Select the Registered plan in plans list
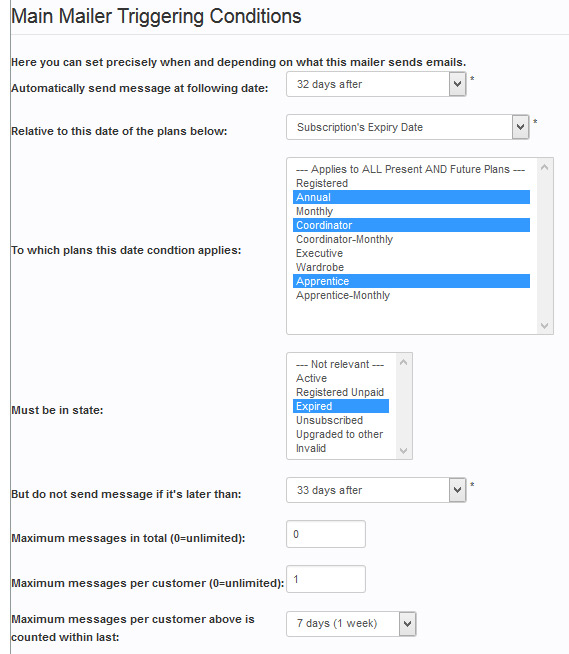Viewport: 569px width, 654px height. 411,183
